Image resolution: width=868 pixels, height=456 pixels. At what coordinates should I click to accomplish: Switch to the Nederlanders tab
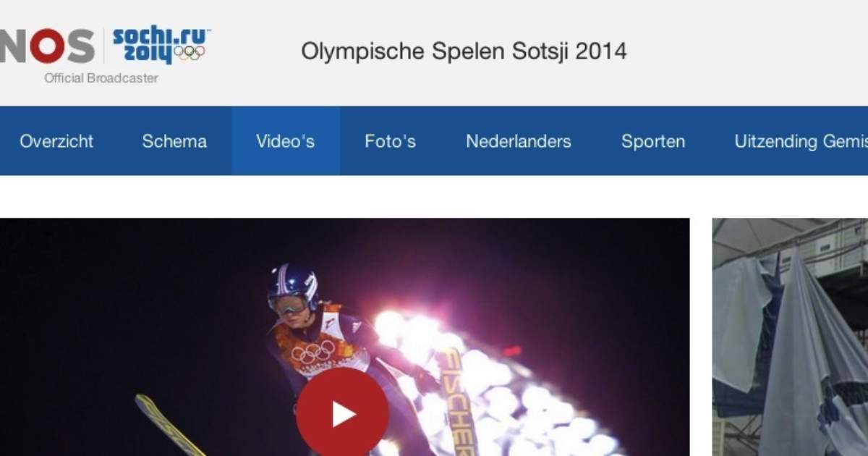pyautogui.click(x=519, y=141)
